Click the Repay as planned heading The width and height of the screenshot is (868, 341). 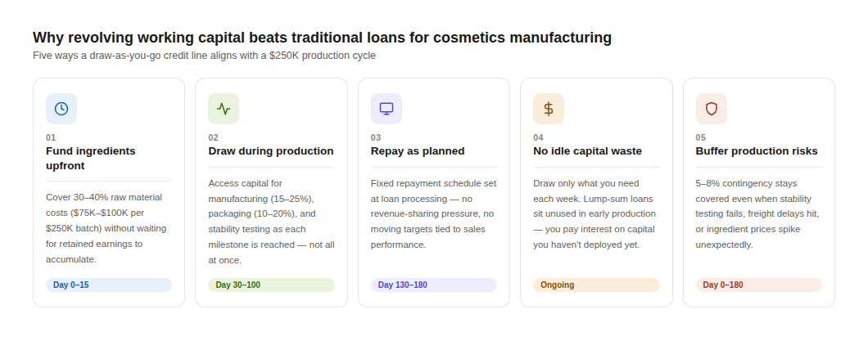point(418,151)
